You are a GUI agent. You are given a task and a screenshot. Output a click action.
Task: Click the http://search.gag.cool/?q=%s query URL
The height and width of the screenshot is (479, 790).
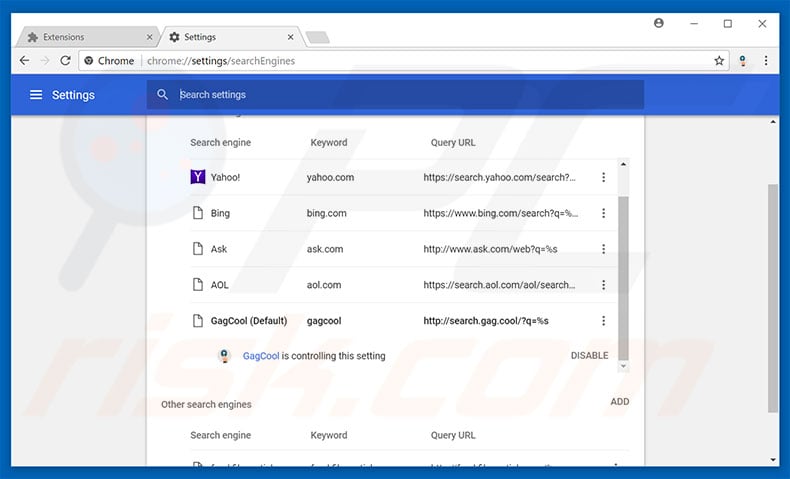(486, 321)
